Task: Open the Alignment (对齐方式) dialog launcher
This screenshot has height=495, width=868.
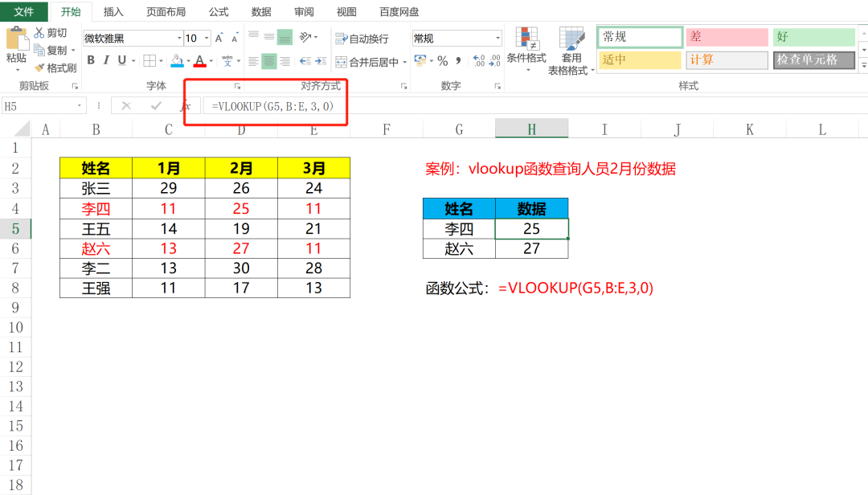Action: point(403,86)
